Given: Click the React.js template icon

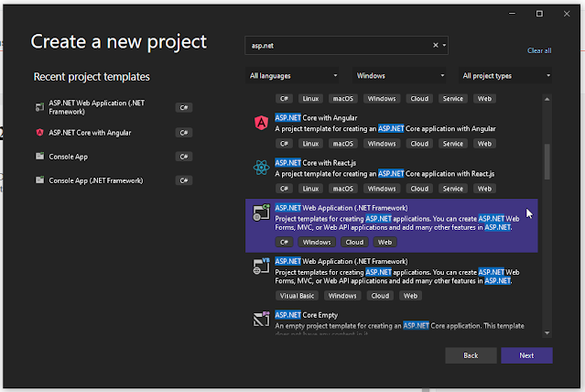Looking at the screenshot, I should [260, 167].
